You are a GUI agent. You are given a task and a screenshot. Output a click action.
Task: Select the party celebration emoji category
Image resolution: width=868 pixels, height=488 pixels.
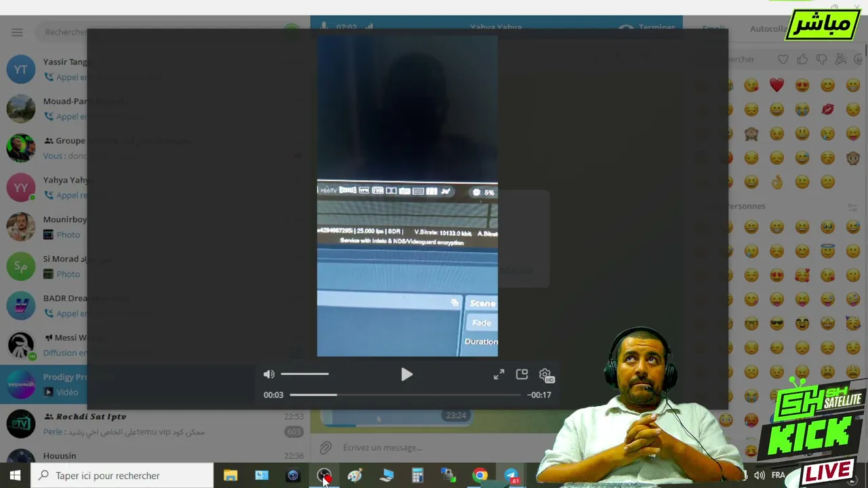(841, 60)
